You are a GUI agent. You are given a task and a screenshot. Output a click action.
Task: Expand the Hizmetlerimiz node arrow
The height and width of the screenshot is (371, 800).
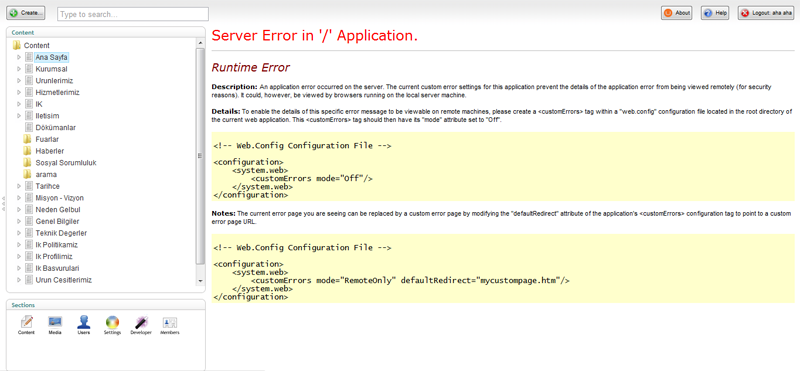(19, 92)
